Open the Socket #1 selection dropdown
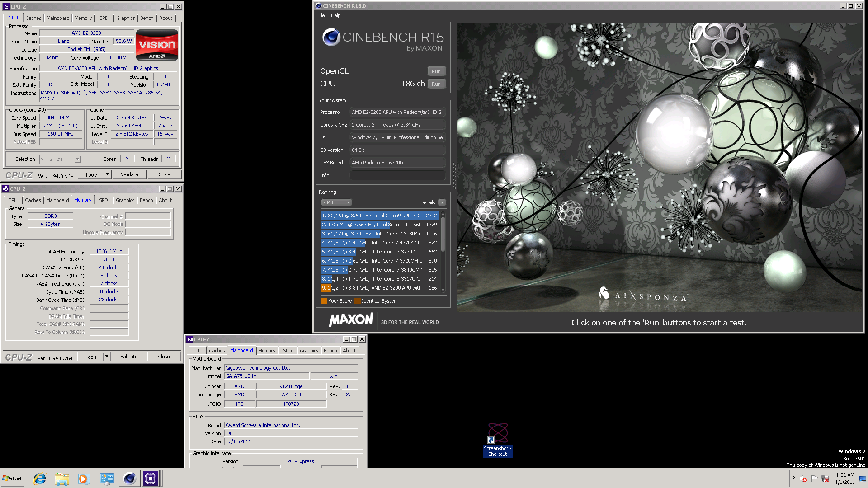Screen dimensions: 868x488 pyautogui.click(x=61, y=159)
